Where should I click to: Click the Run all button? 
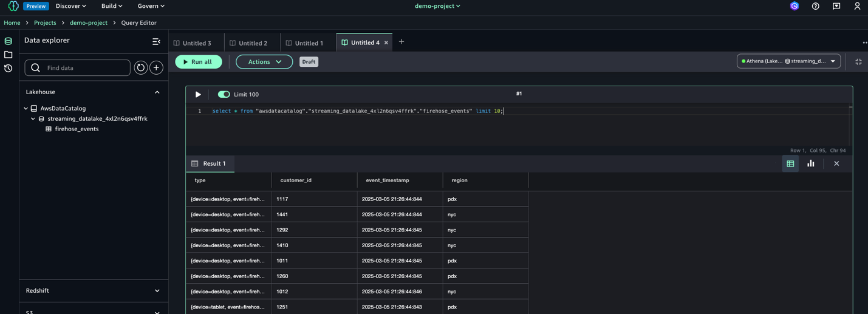[198, 62]
